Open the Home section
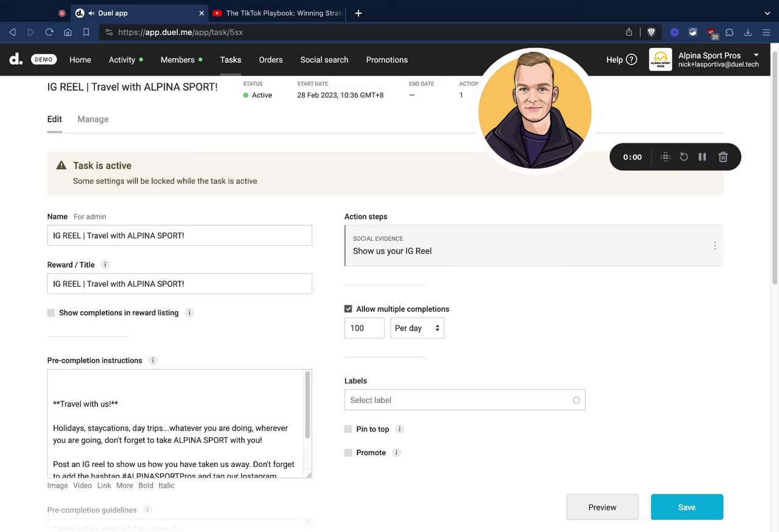 80,60
